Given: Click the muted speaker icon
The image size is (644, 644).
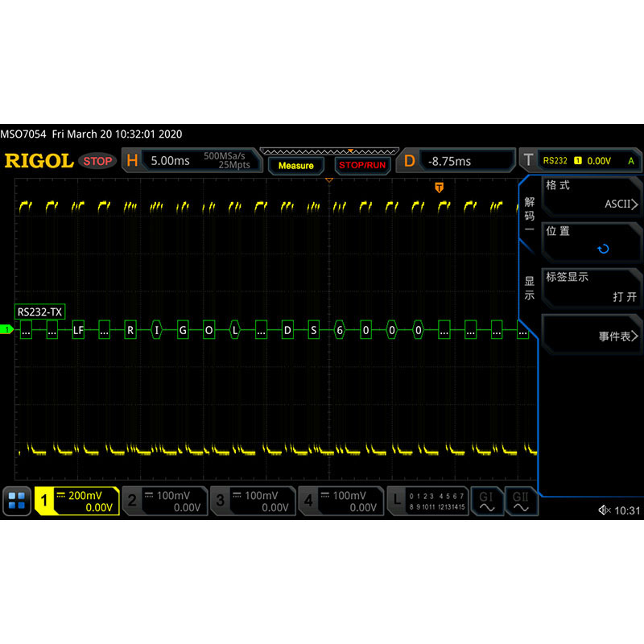Looking at the screenshot, I should (605, 510).
